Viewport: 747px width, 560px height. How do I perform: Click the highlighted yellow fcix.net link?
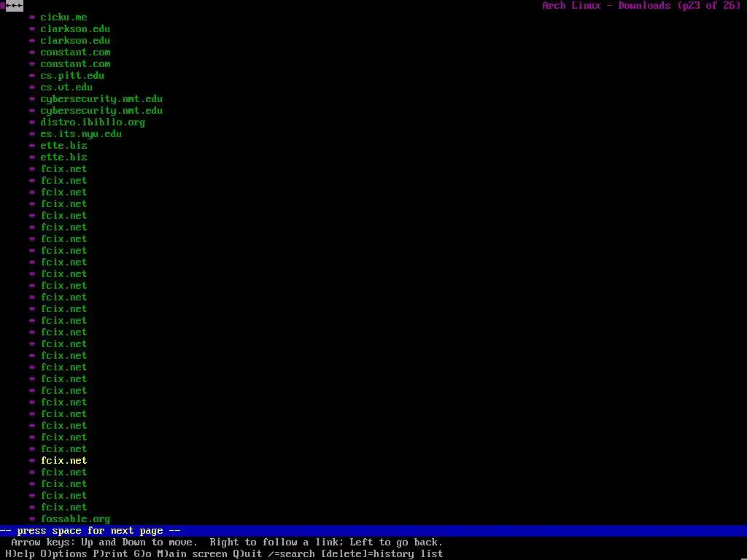click(64, 461)
